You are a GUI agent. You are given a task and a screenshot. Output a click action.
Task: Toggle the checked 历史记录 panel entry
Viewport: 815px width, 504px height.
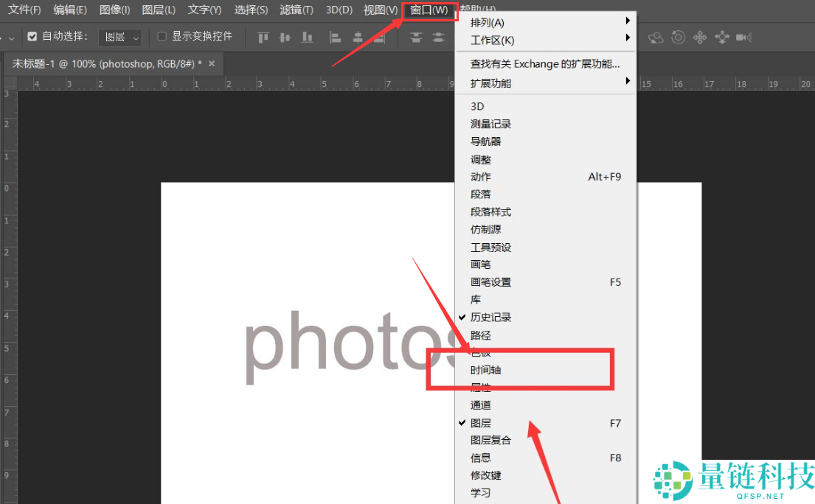(x=490, y=318)
